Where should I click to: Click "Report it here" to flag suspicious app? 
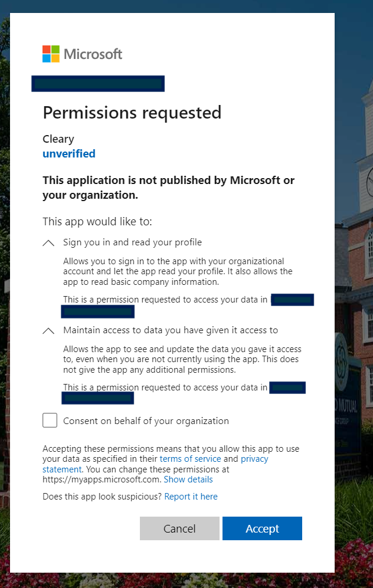[x=191, y=496]
